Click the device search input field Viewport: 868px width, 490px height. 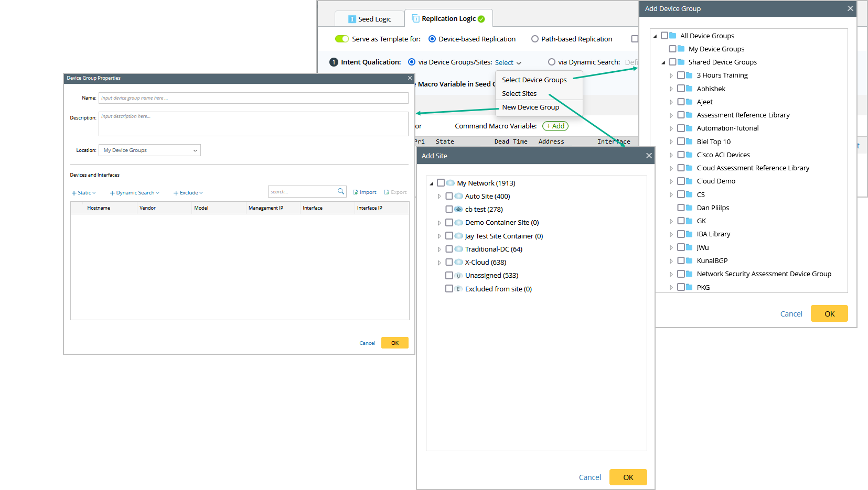tap(303, 192)
